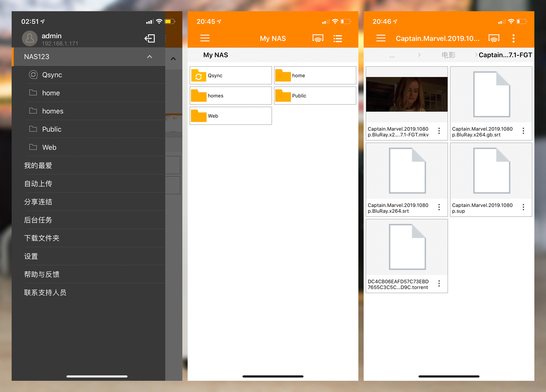546x392 pixels.
Task: Open the Captain Marvel video thumbnail
Action: 407,94
